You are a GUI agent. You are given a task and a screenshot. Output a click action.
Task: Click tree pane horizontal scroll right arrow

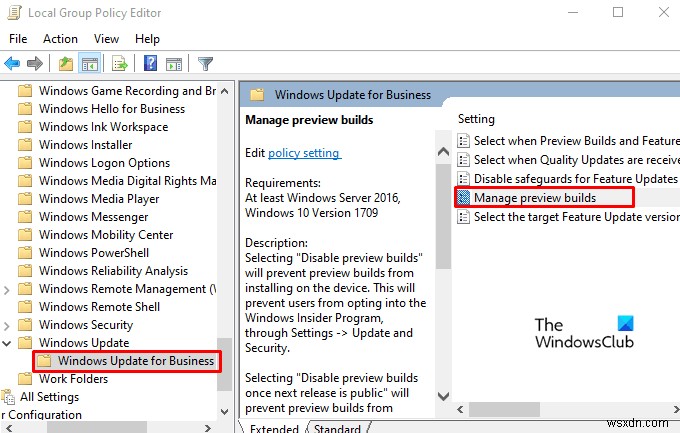(209, 428)
